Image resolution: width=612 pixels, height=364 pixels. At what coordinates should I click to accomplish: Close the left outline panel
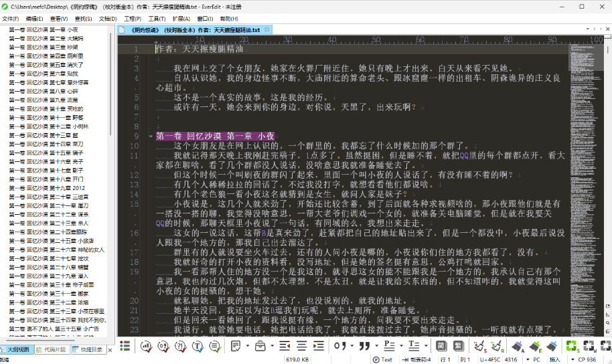point(110,350)
